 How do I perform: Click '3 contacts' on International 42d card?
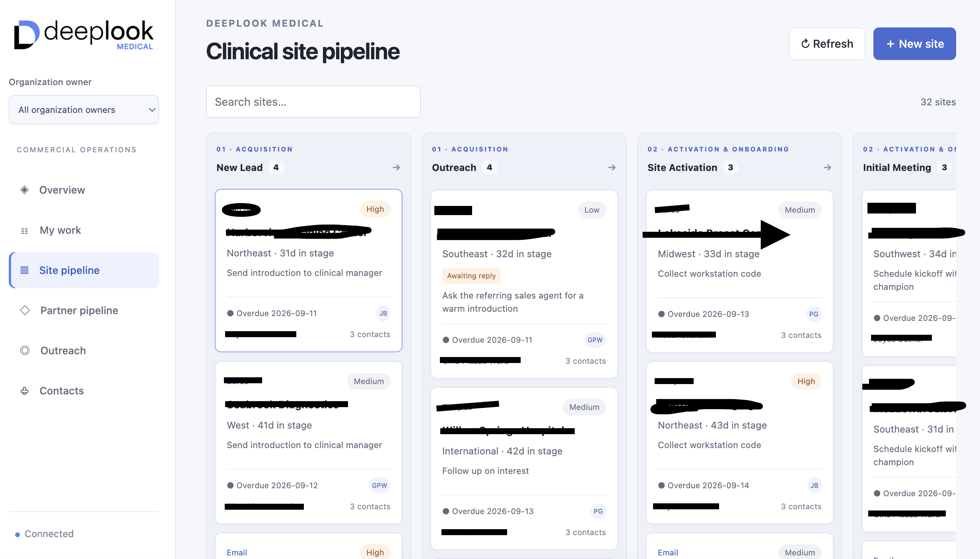coord(585,532)
